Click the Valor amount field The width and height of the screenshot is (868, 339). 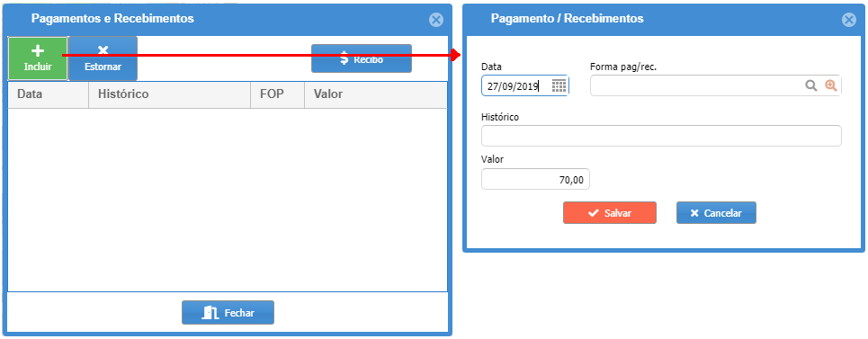(536, 179)
